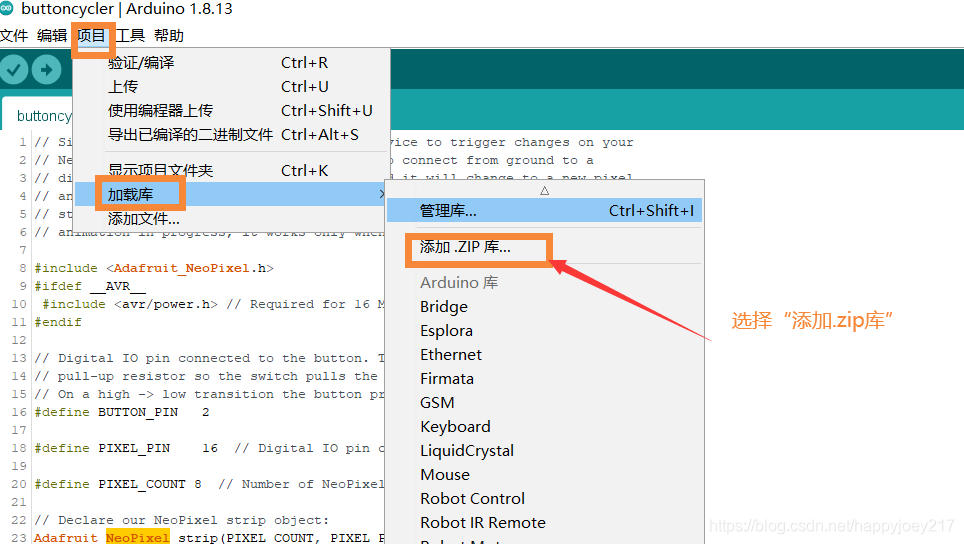Click the #include <Adafruit_NeoPixel.h> code line
The height and width of the screenshot is (544, 964).
tap(154, 268)
